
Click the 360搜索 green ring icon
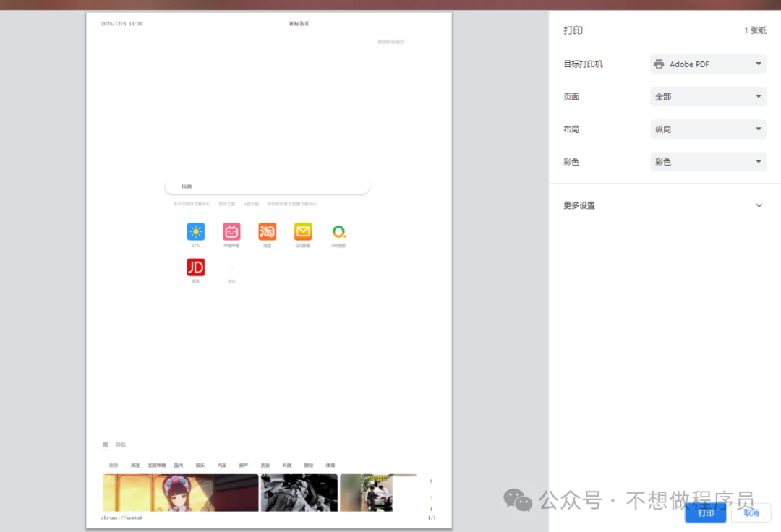[x=338, y=231]
